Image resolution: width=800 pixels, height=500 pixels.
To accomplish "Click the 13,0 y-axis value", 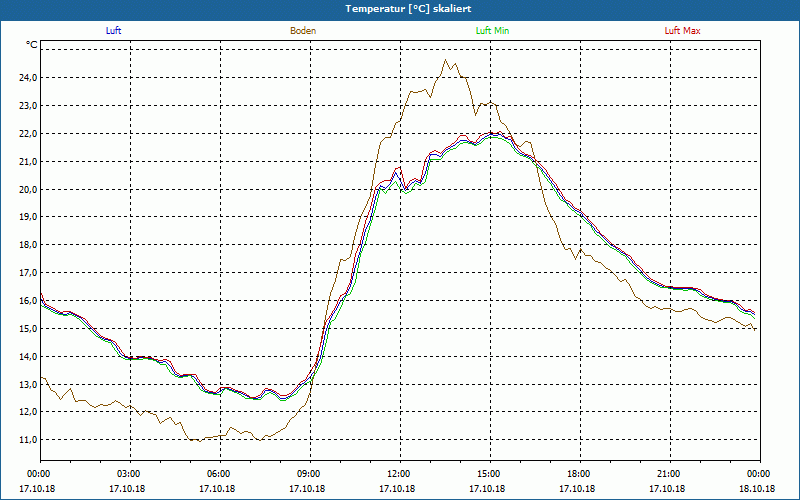I will point(28,384).
